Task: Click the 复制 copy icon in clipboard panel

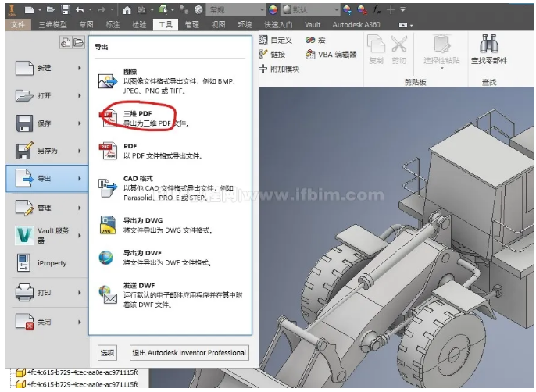Action: click(376, 44)
